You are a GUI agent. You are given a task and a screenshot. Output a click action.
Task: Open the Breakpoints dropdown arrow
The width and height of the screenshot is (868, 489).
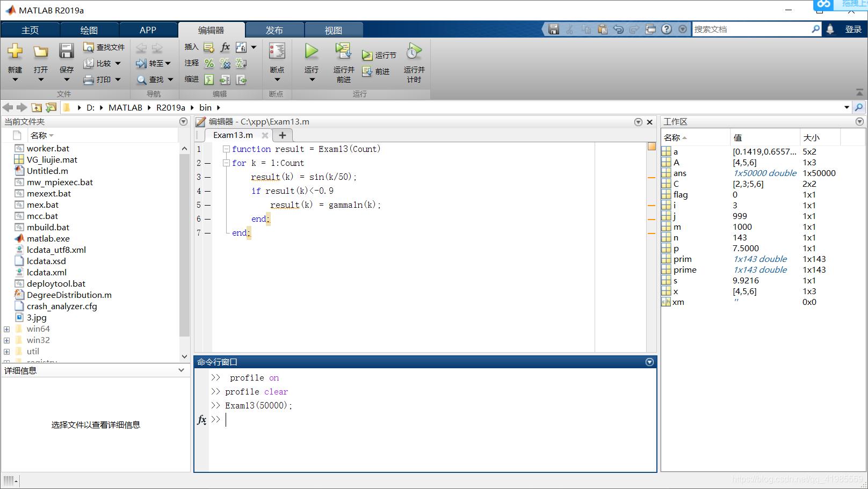click(x=277, y=80)
